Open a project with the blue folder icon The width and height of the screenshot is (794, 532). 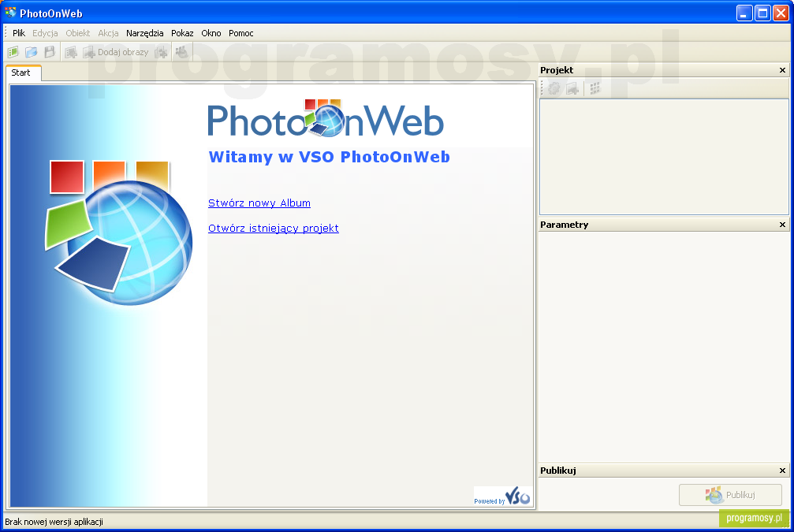tap(32, 52)
